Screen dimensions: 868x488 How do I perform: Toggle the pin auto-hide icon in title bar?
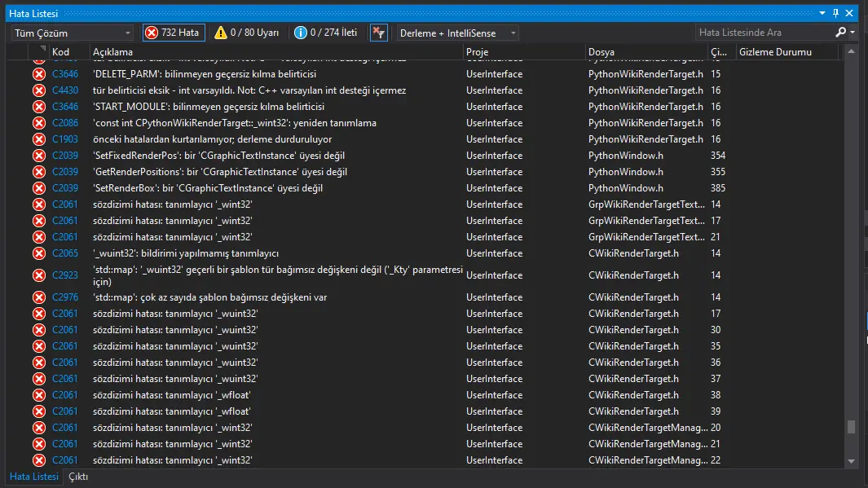tap(835, 14)
